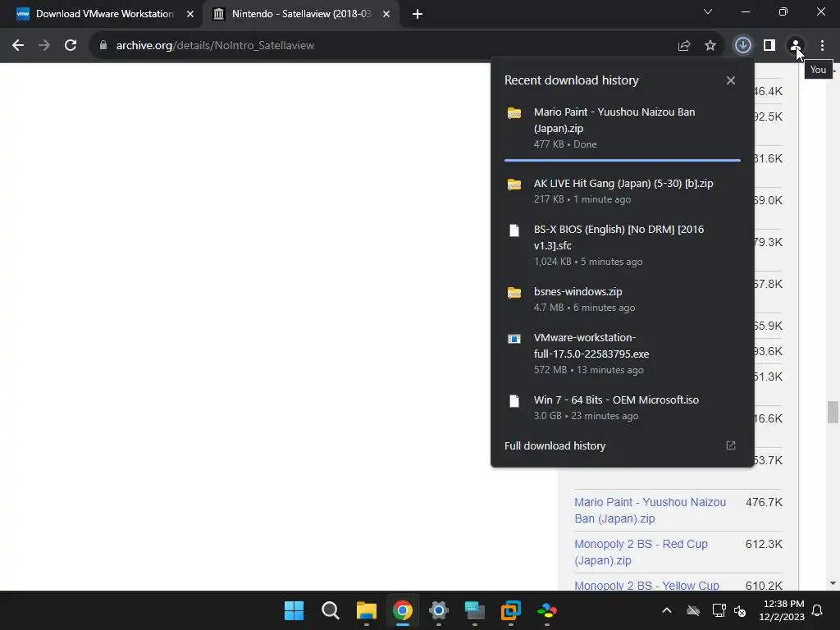Click the muted volume tray icon

click(x=741, y=610)
